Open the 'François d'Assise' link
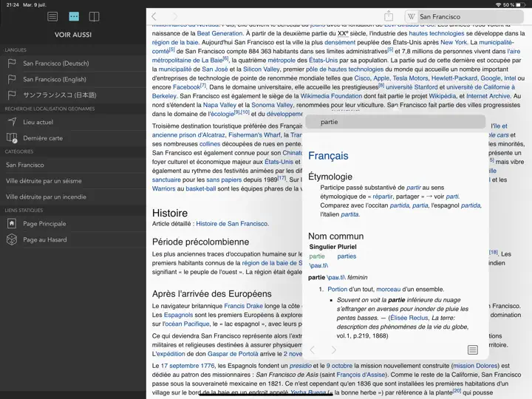532x399 pixels. [x=361, y=375]
